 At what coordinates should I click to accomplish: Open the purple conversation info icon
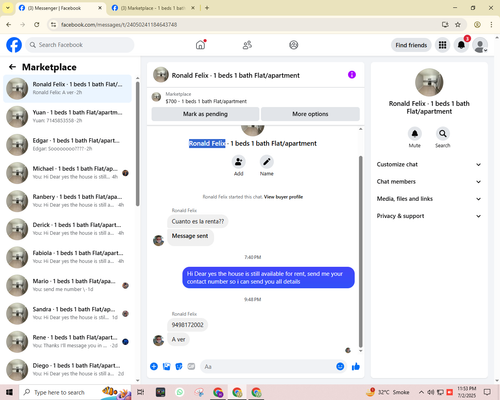352,75
